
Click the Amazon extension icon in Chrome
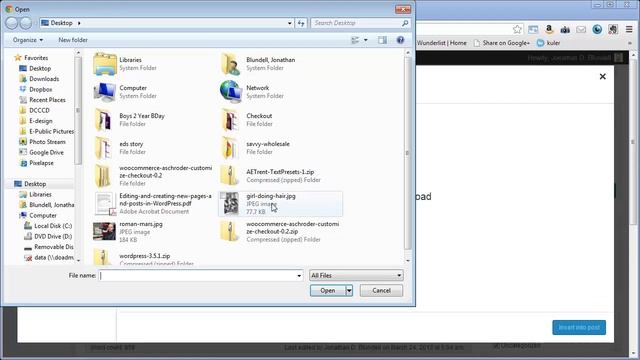(x=549, y=29)
